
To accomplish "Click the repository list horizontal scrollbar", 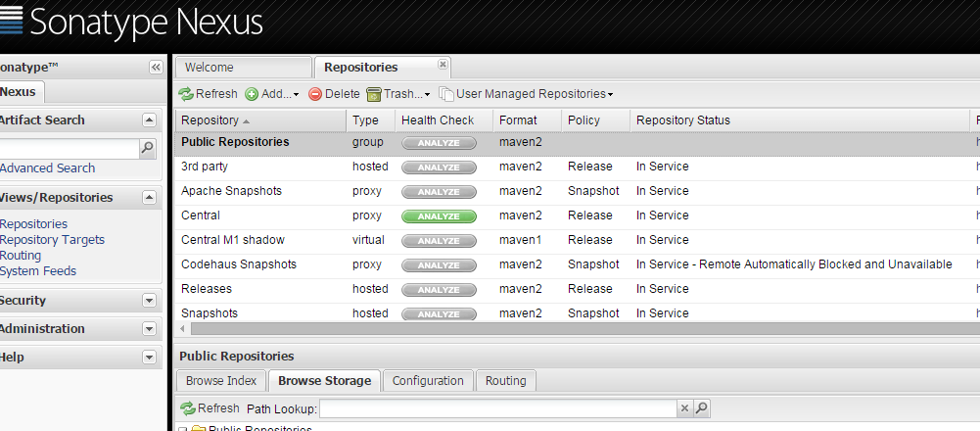I will pyautogui.click(x=585, y=328).
